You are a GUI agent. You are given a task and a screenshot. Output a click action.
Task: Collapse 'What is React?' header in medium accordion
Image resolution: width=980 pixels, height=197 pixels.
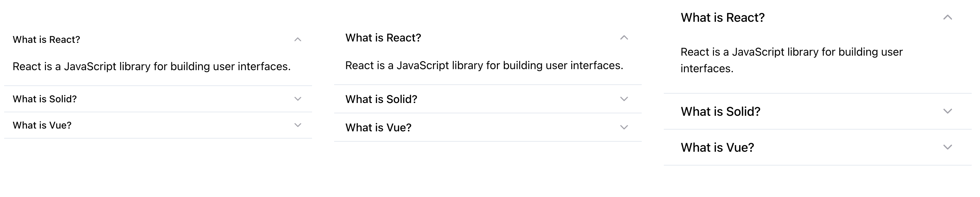tap(383, 38)
